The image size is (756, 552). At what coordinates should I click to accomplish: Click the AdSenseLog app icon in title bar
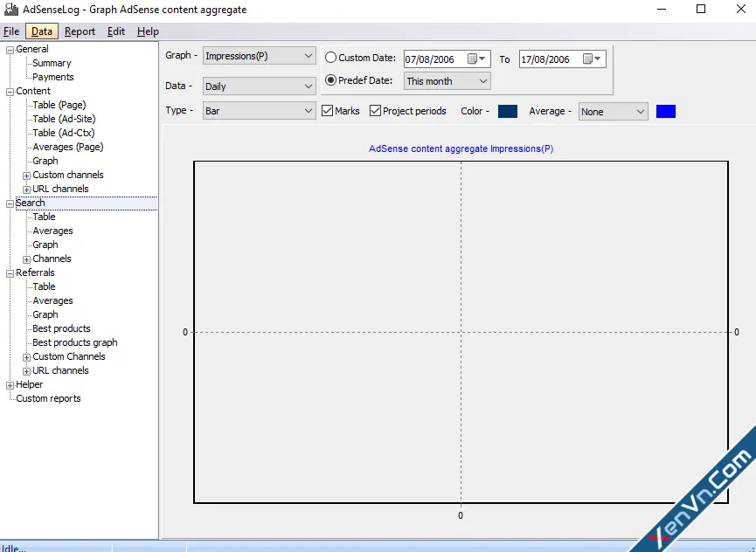tap(10, 9)
